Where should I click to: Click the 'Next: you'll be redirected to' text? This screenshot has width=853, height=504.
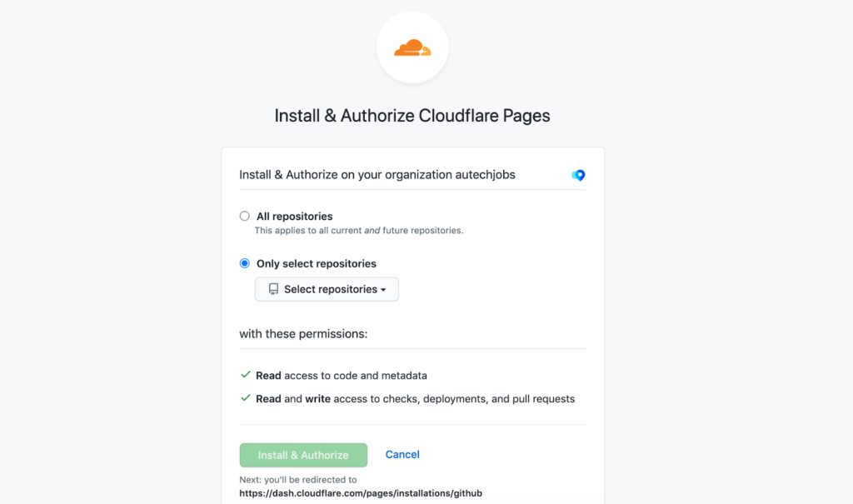(298, 480)
